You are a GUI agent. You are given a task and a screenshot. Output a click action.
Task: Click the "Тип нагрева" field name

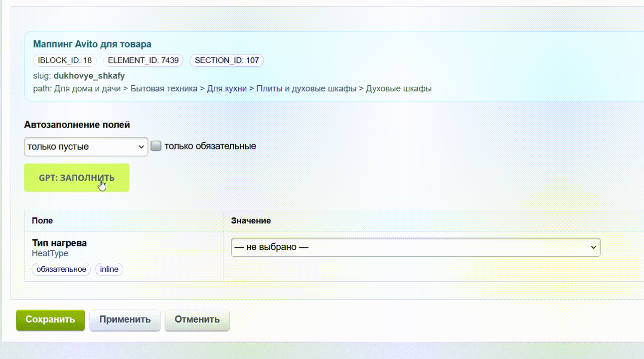pyautogui.click(x=59, y=243)
